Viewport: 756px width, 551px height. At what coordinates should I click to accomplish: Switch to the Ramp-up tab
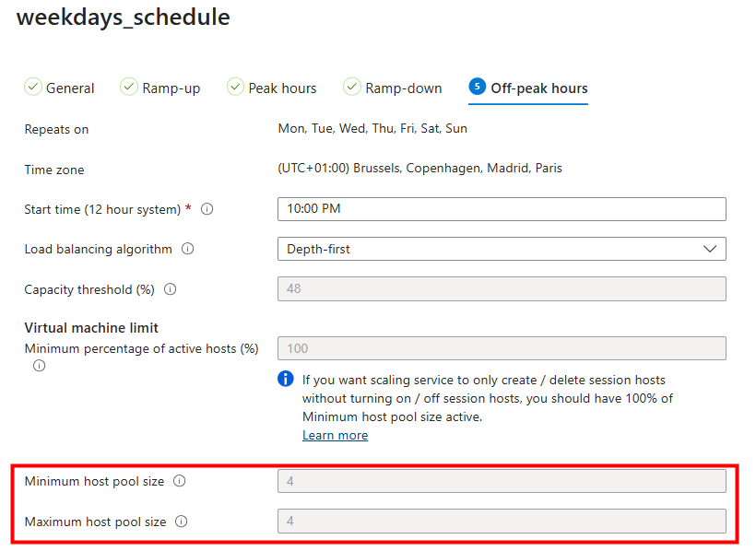(160, 88)
